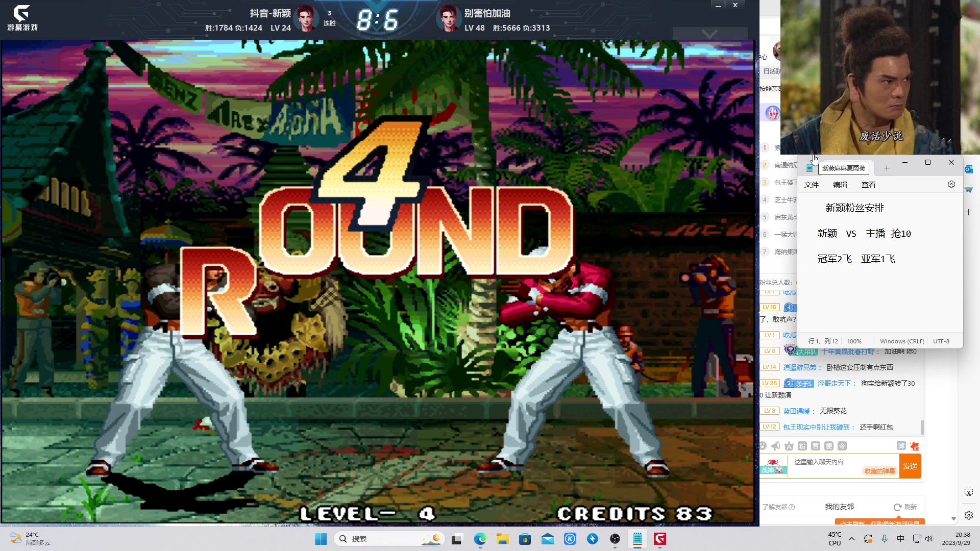Click the 战神 badge beside chat input

coord(773,467)
